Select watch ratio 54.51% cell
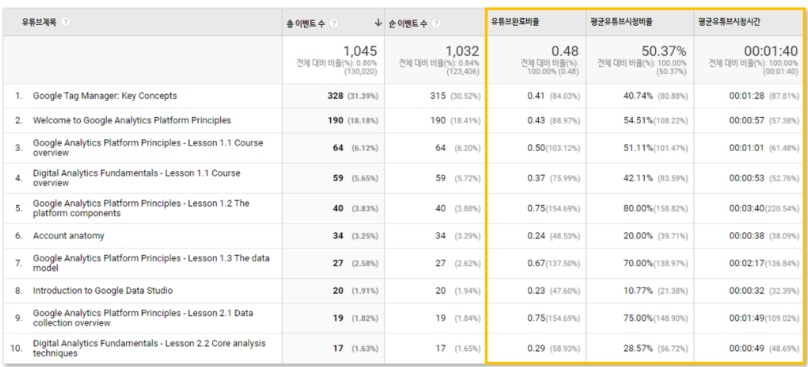The width and height of the screenshot is (808, 367). pos(638,120)
